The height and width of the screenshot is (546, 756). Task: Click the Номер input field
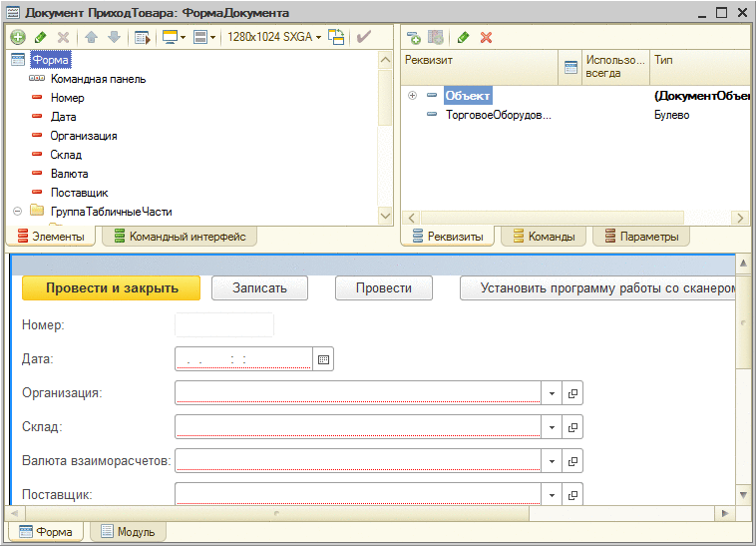[224, 324]
